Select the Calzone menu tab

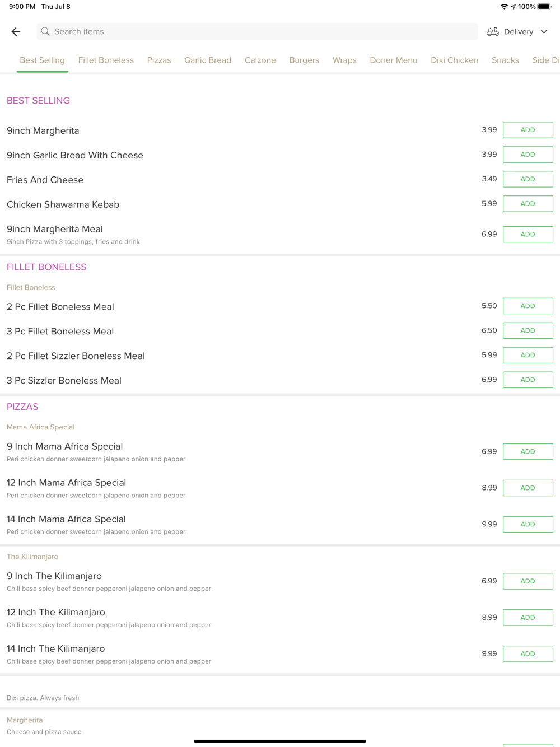pos(260,60)
